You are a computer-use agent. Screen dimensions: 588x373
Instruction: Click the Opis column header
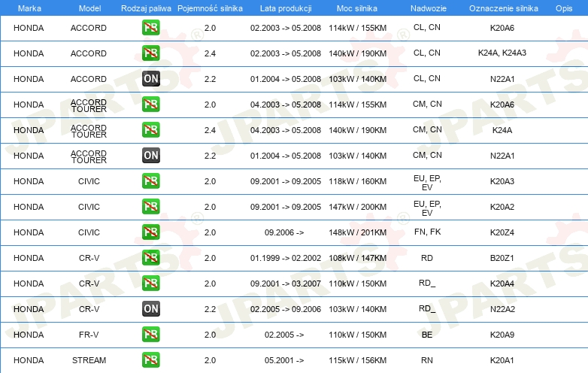tap(563, 8)
